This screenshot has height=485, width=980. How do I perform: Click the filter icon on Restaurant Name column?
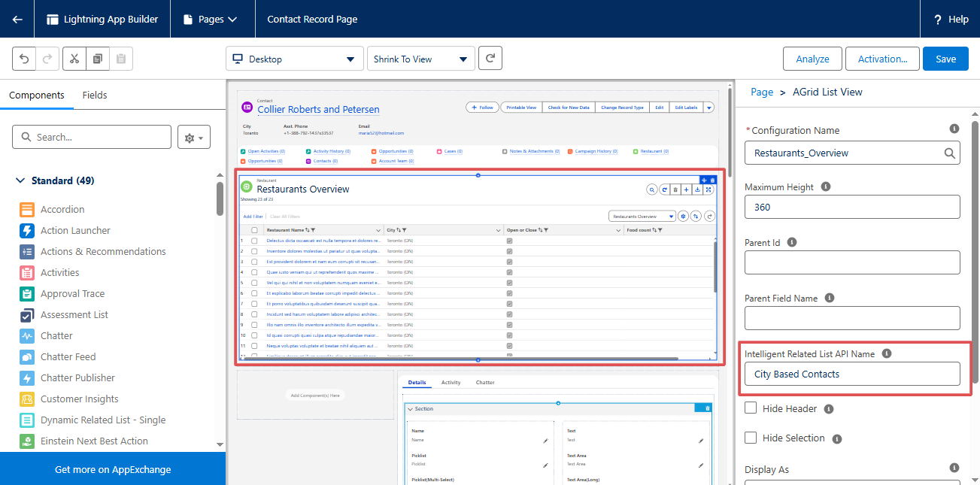[x=313, y=230]
